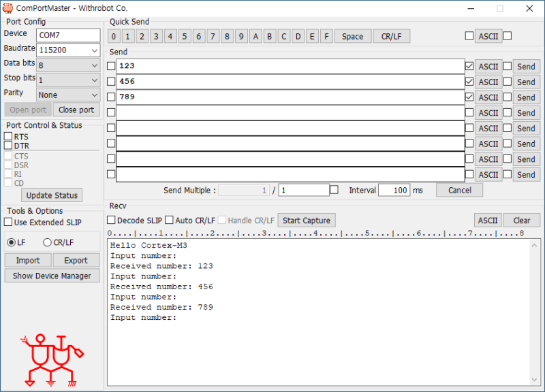Viewport: 545px width, 392px height.
Task: Open the Data bits dropdown
Action: point(94,65)
